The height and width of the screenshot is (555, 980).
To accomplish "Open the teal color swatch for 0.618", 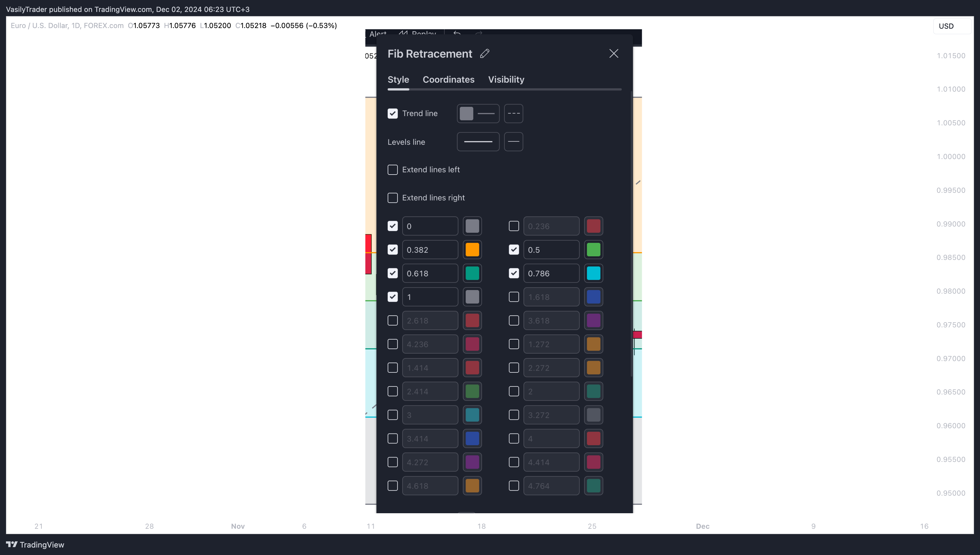I will 472,273.
